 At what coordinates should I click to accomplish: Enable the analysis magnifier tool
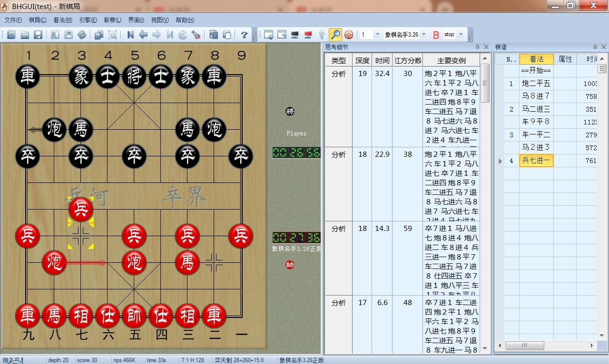point(336,34)
